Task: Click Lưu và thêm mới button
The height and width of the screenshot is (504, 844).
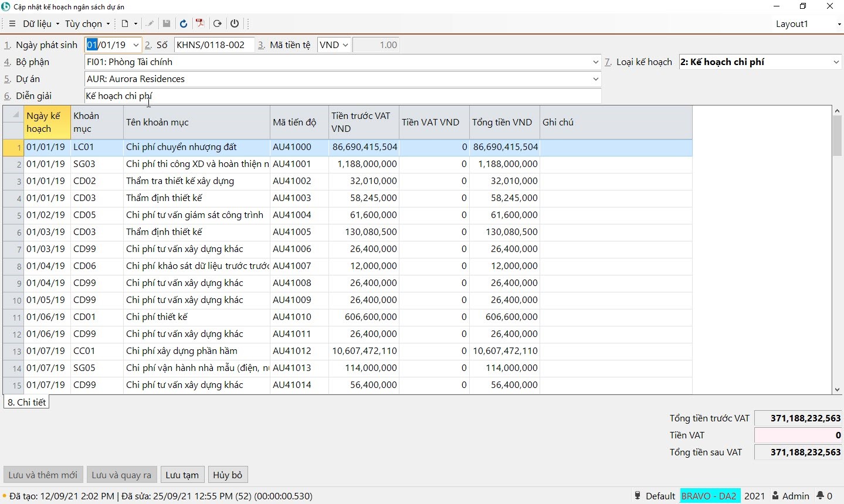Action: 43,475
